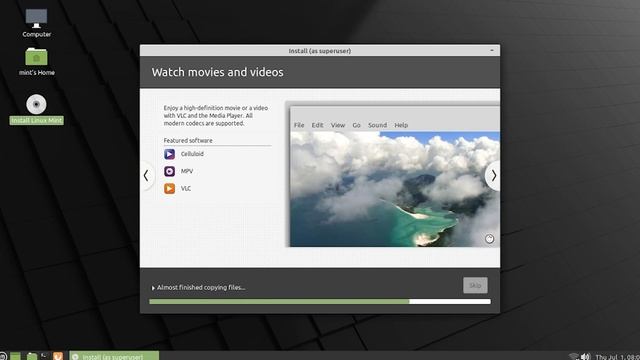Image resolution: width=640 pixels, height=360 pixels.
Task: Open the network tray icon
Action: [x=574, y=357]
